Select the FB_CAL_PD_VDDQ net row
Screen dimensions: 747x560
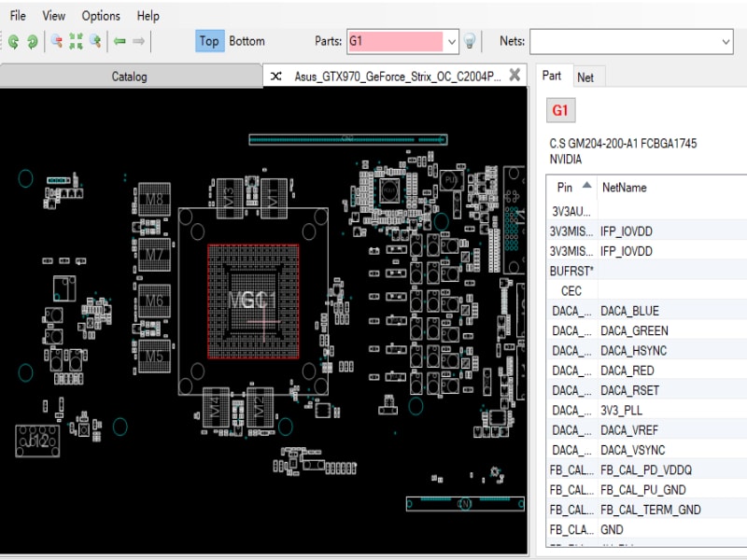(647, 470)
